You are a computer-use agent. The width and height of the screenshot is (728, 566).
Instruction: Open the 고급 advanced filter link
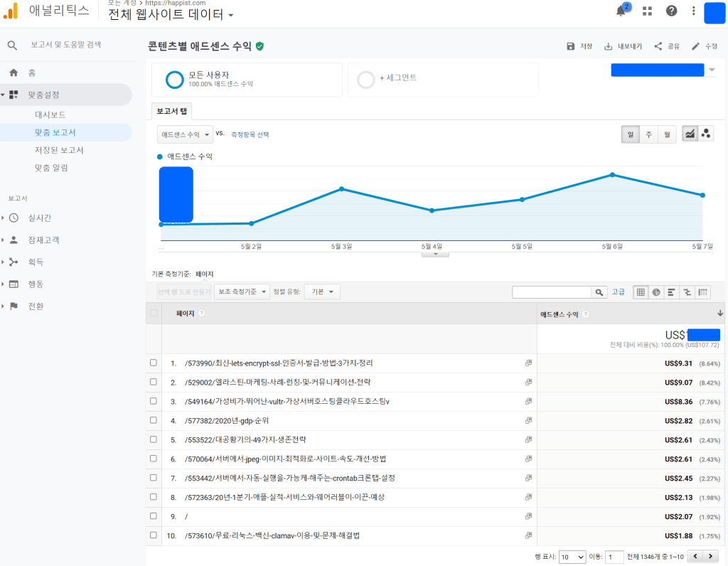click(x=618, y=292)
